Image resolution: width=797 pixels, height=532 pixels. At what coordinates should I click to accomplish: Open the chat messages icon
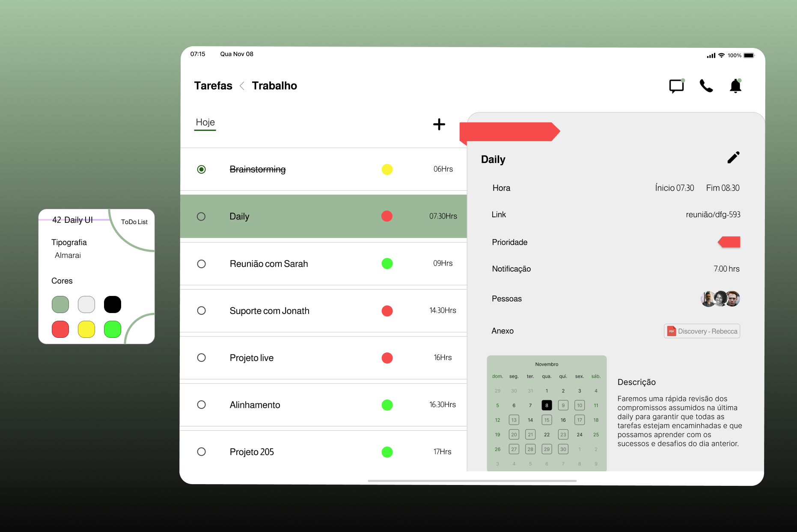point(676,86)
